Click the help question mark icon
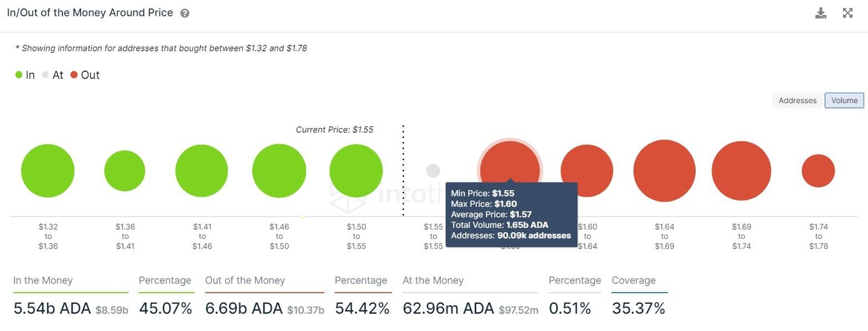 (x=185, y=13)
